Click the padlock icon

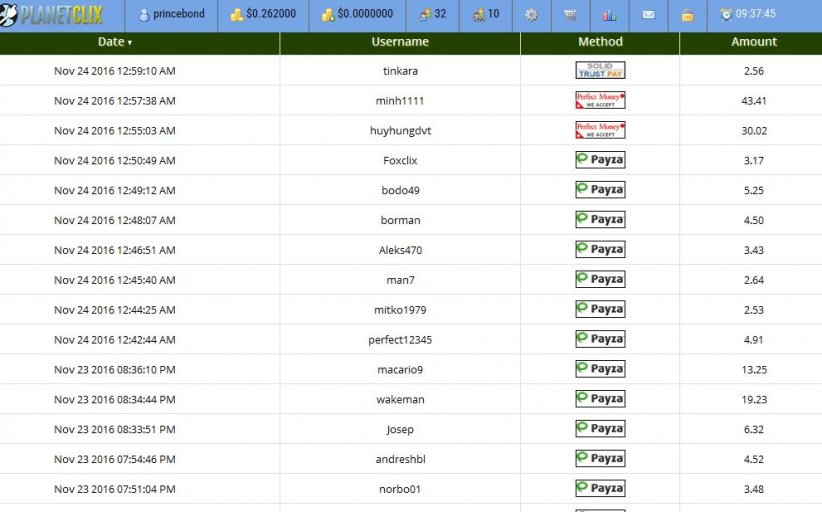[687, 15]
